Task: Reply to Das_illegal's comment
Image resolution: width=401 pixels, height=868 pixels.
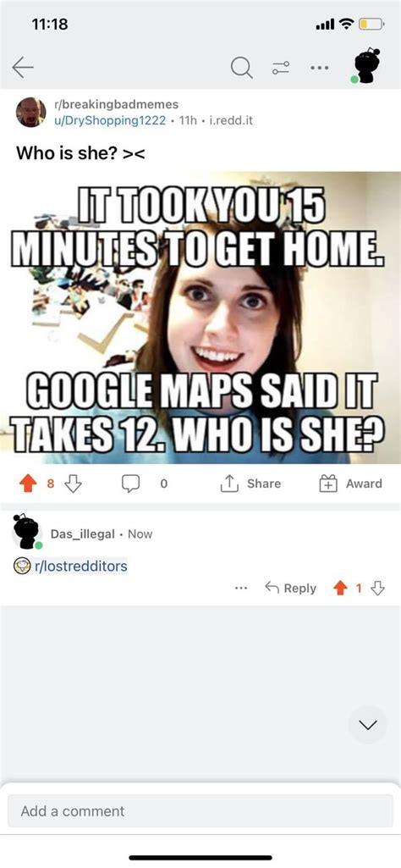Action: point(290,588)
